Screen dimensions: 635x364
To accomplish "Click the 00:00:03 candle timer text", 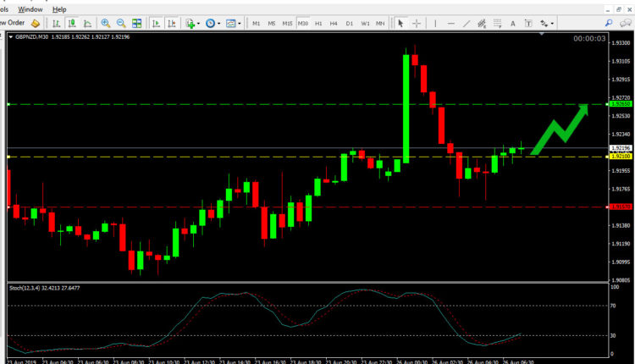I will pyautogui.click(x=589, y=39).
